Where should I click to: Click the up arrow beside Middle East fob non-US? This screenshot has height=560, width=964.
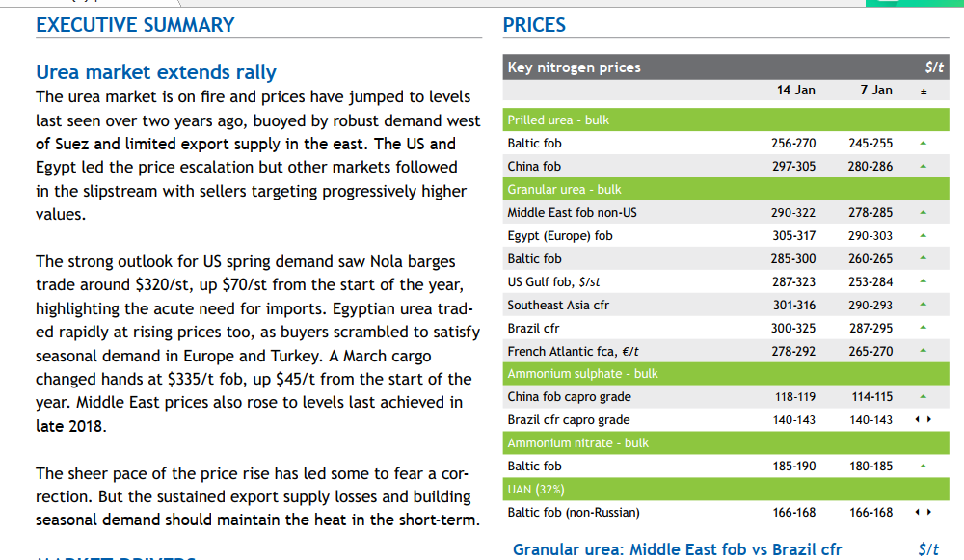coord(923,213)
